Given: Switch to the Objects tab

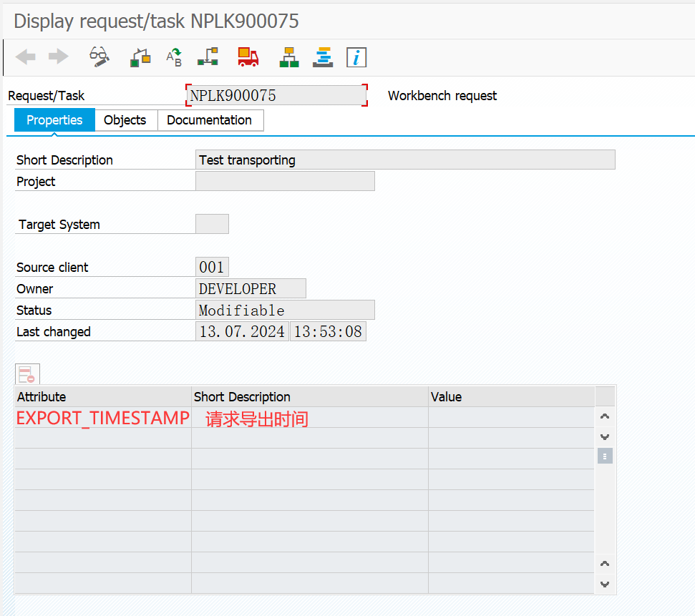Looking at the screenshot, I should 125,120.
